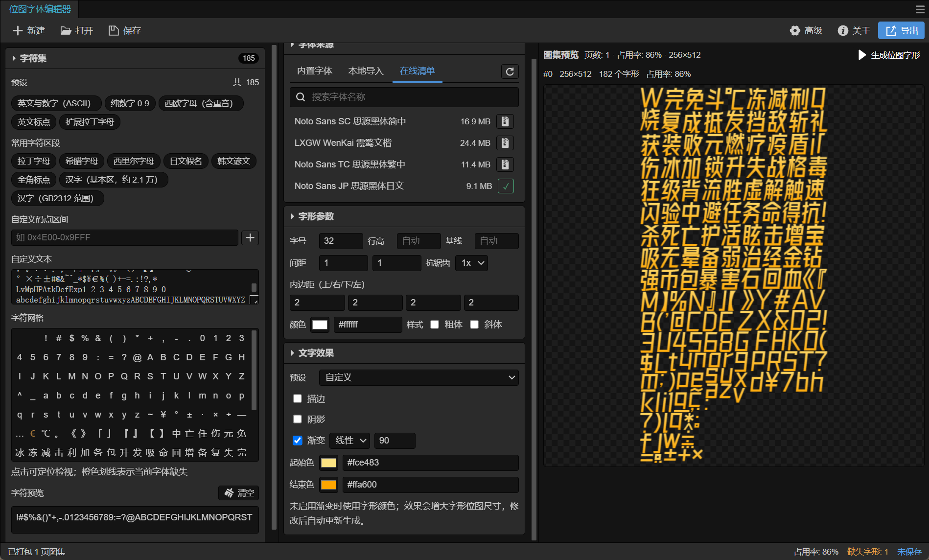The image size is (929, 560).
Task: Save the project via the 保存 icon
Action: pos(114,30)
